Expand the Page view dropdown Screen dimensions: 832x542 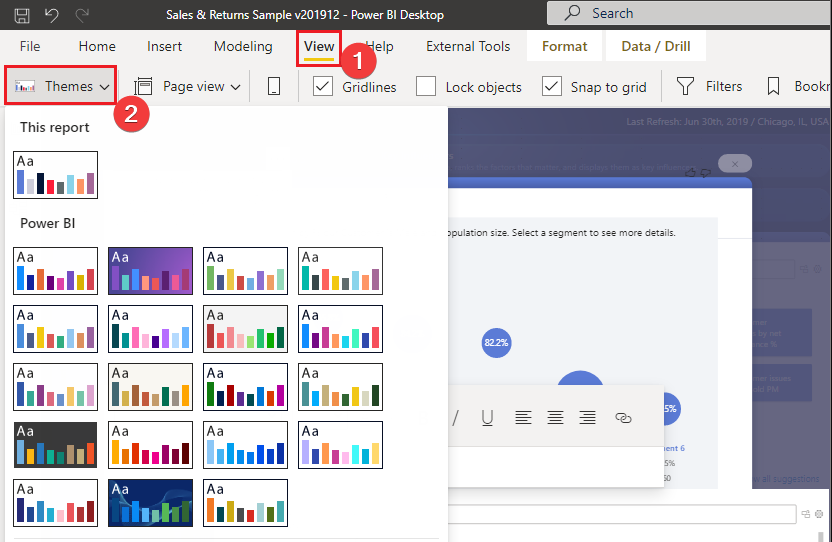(x=188, y=87)
